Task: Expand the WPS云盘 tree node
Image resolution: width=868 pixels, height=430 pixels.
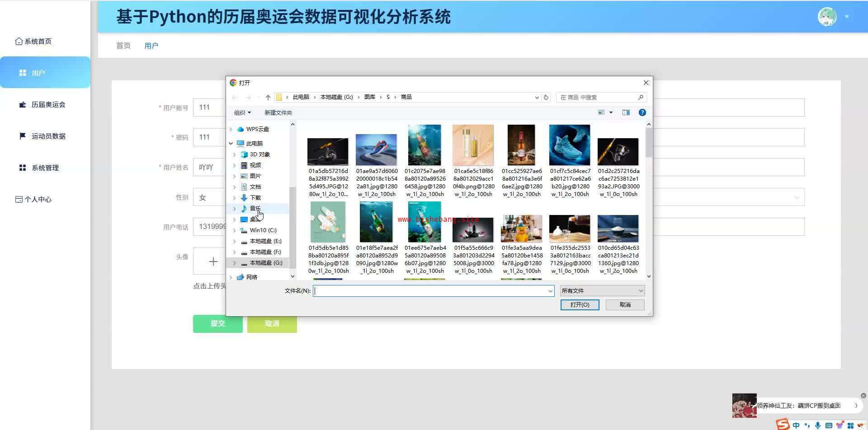Action: click(231, 129)
